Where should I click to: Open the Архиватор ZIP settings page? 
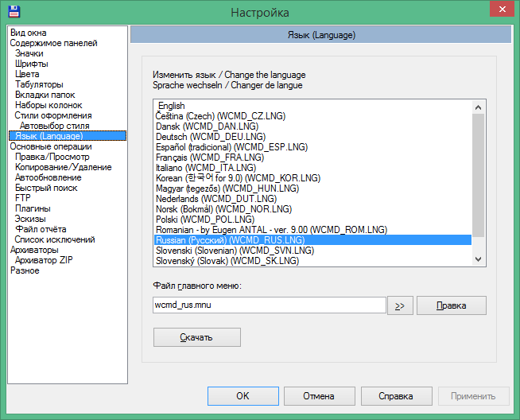tap(45, 260)
